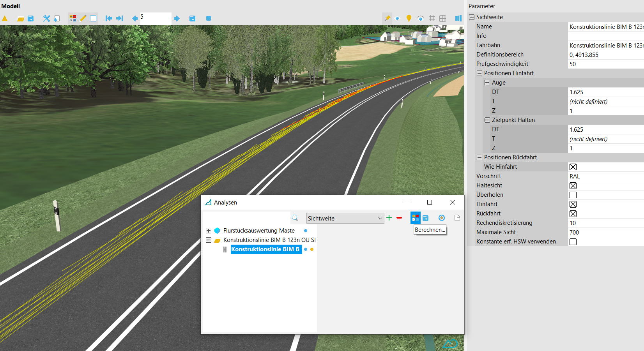Jump to first position arrow icon

pos(109,18)
